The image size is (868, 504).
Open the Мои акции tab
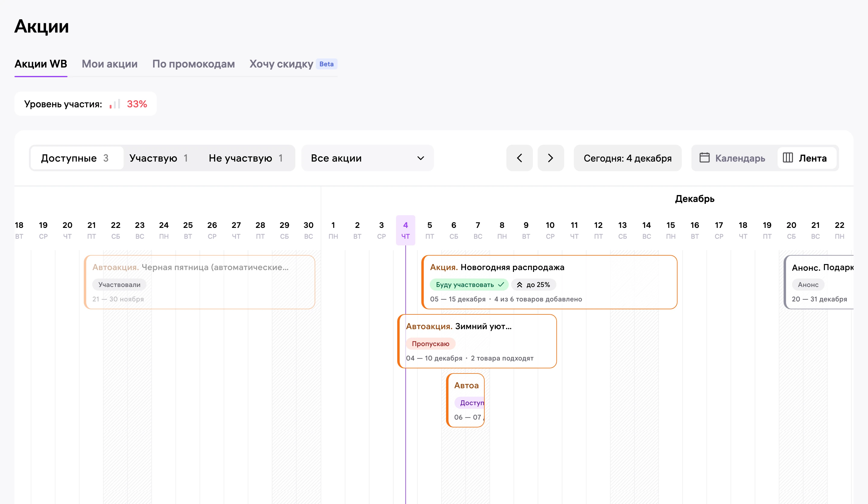coord(109,64)
